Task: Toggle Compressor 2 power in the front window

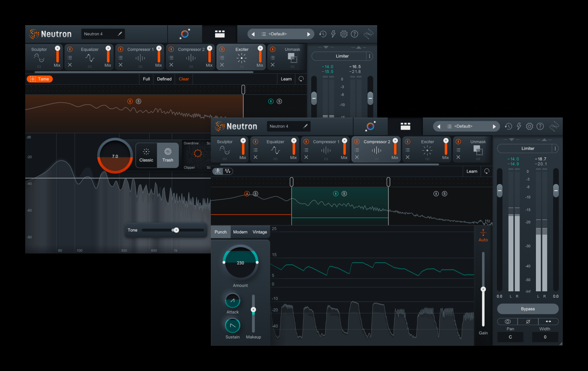Action: tap(357, 142)
